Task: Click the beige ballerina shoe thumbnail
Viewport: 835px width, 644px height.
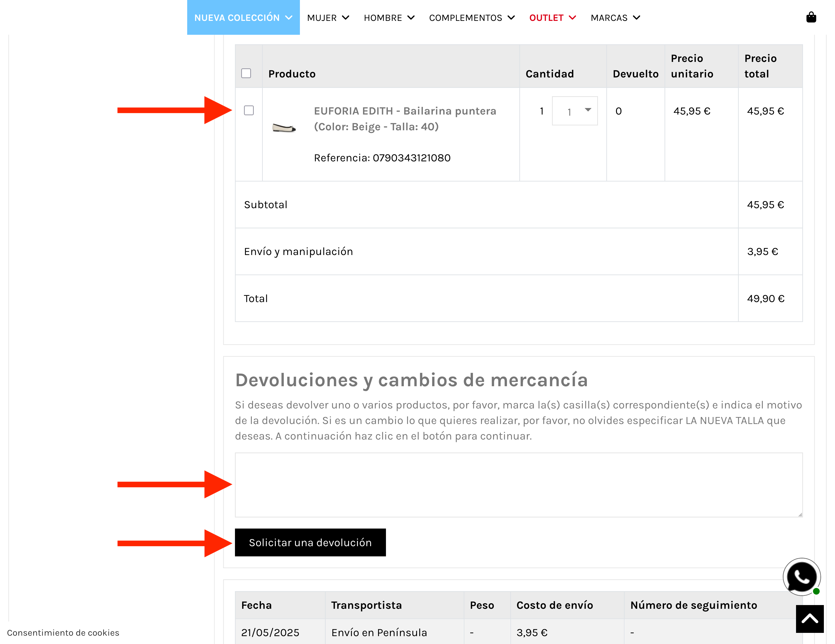Action: pos(284,128)
